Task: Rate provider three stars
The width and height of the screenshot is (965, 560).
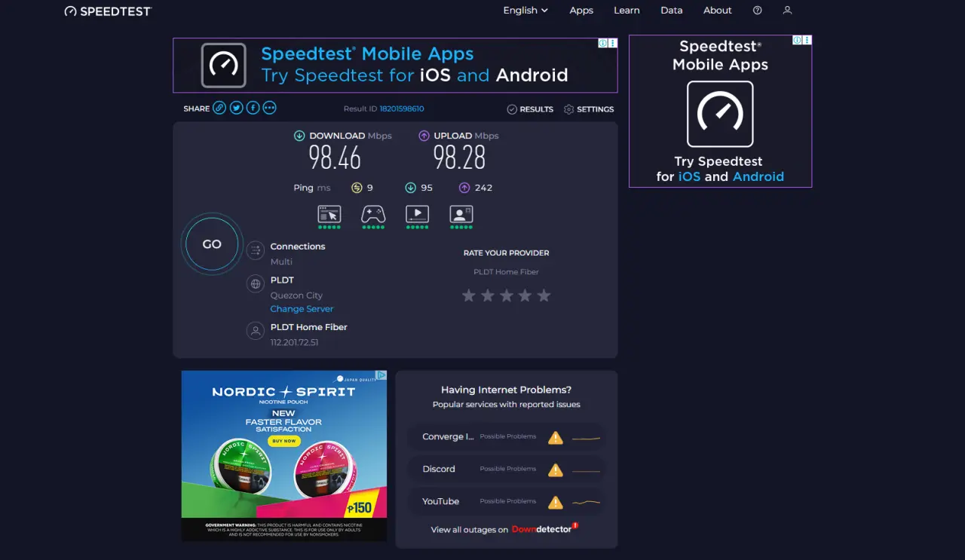Action: [x=507, y=295]
